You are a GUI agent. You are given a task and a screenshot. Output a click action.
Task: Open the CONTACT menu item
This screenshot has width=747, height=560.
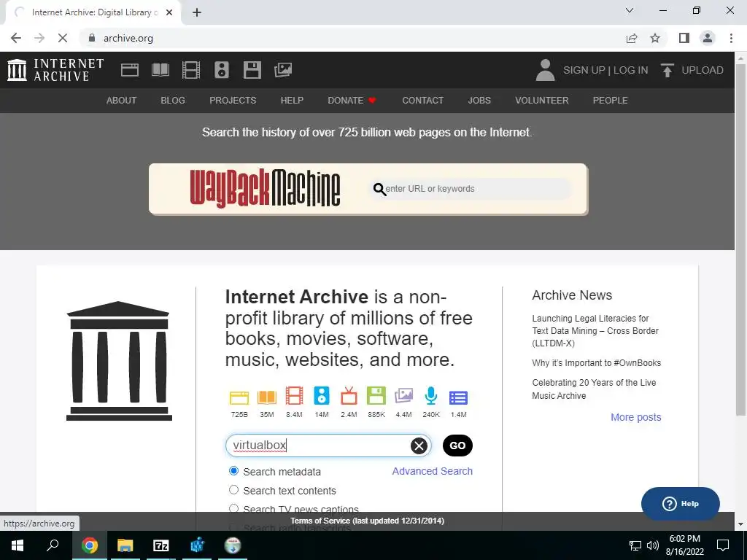[422, 101]
